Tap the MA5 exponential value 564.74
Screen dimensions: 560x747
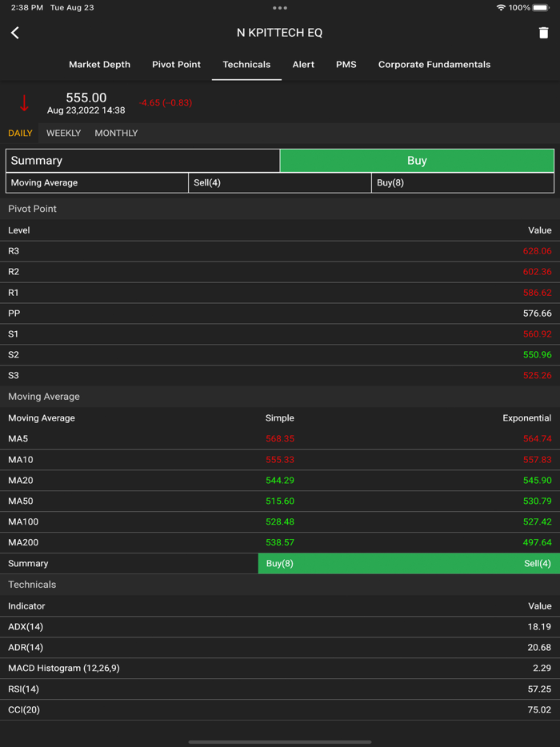click(537, 439)
